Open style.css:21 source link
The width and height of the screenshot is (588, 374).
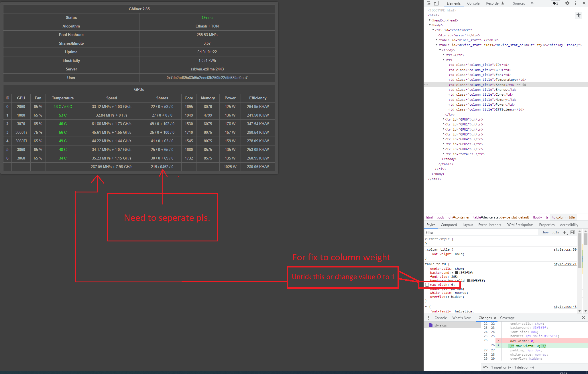[565, 264]
